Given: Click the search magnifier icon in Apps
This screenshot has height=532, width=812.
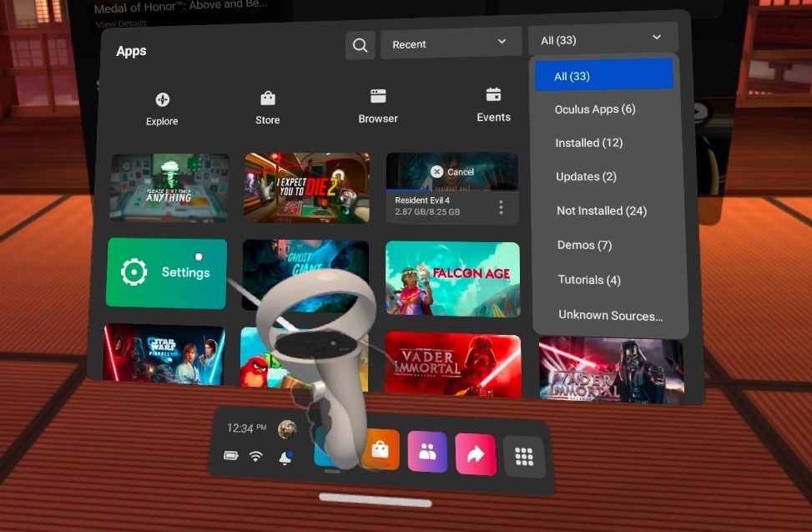Looking at the screenshot, I should coord(360,45).
